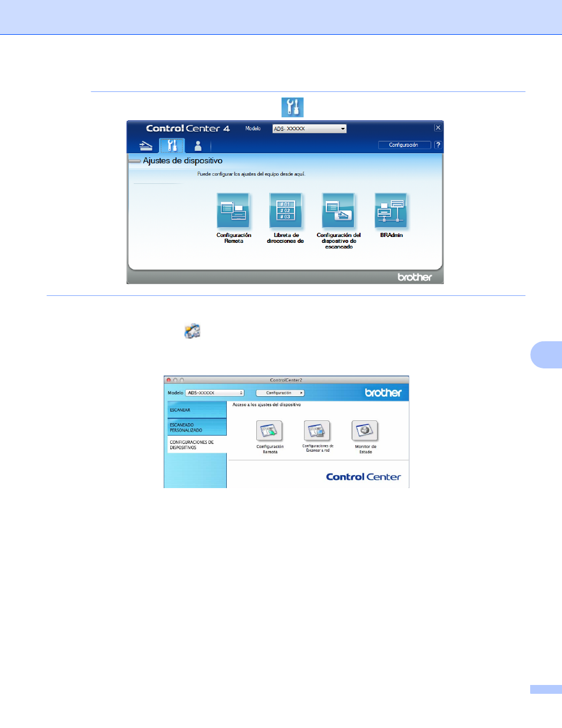Screen dimensions: 562x728
Task: Minimize the ControlCenter2 window
Action: click(x=175, y=380)
